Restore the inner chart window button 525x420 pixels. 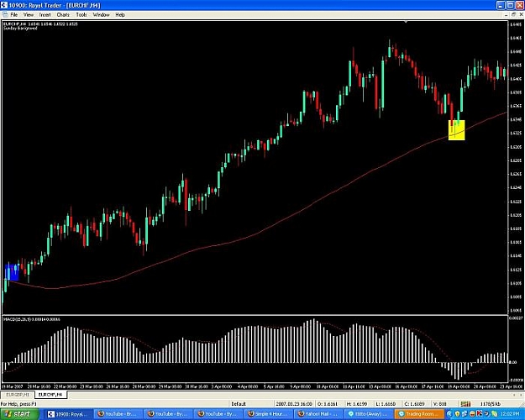514,15
